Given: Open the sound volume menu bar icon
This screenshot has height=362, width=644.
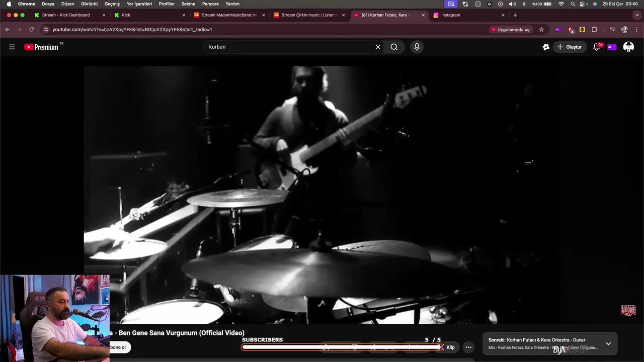Looking at the screenshot, I should (512, 4).
